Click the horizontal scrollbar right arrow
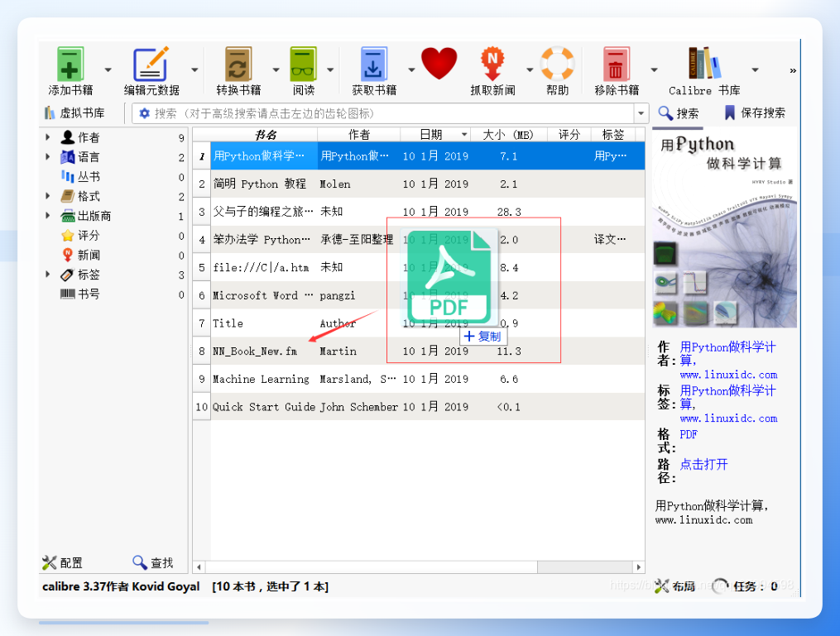Image resolution: width=840 pixels, height=636 pixels. (639, 567)
